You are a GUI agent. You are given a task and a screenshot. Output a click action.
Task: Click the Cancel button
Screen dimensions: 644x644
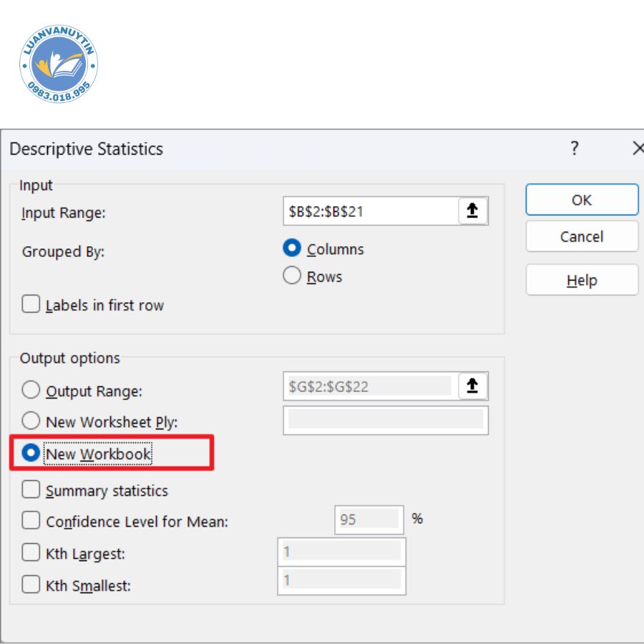click(581, 237)
